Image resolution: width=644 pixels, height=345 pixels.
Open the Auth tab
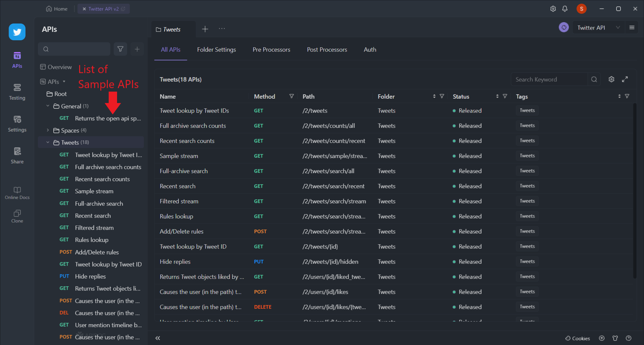pyautogui.click(x=370, y=50)
